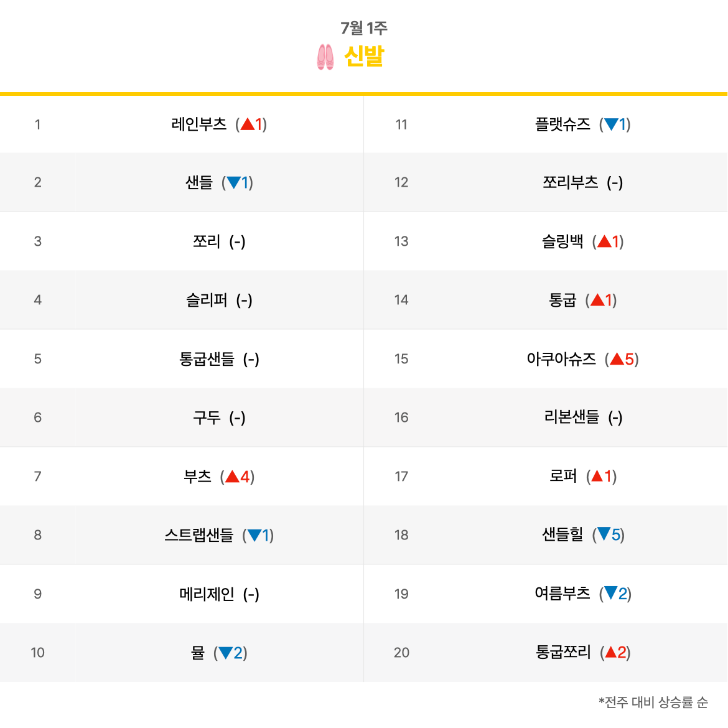Click the blue down arrow beside 뮬

point(226,653)
